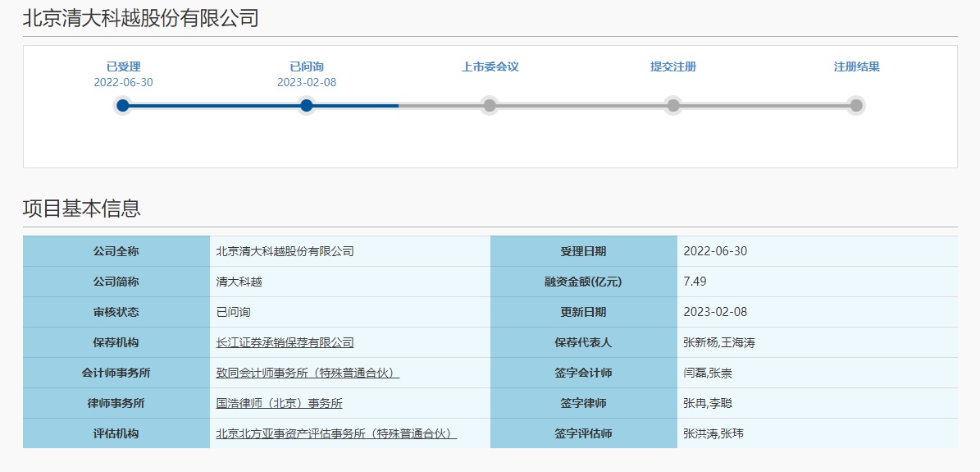Click the blue progress bar between 已受理 and 已问询

[x=215, y=105]
